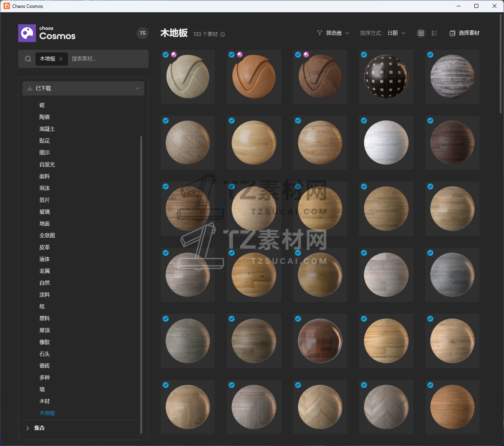Go to the 纸 category

(x=42, y=307)
